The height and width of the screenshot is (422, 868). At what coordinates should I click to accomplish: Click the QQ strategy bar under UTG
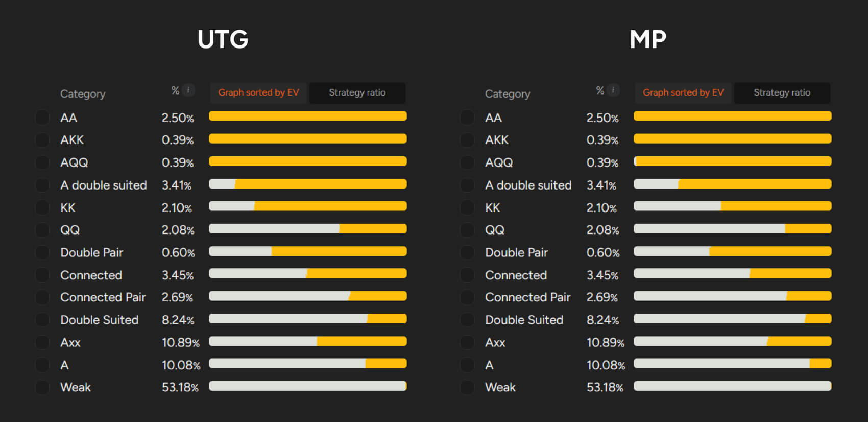[x=308, y=229]
